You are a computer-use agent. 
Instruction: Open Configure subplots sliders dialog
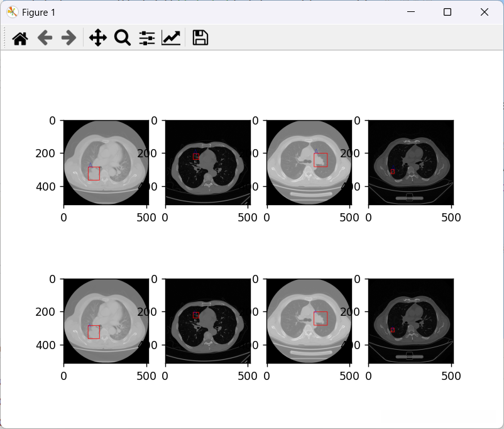(147, 38)
